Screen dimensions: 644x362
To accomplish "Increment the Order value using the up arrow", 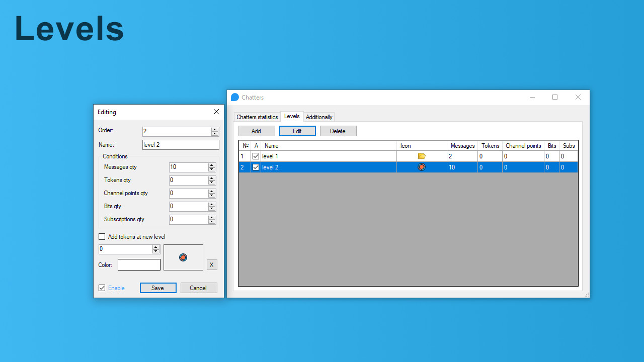I will click(214, 129).
